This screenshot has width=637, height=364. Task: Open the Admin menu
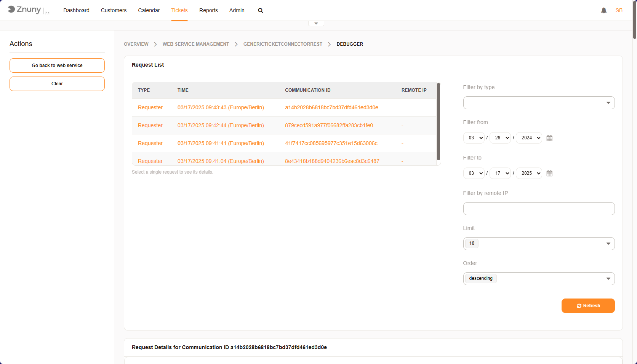[237, 10]
